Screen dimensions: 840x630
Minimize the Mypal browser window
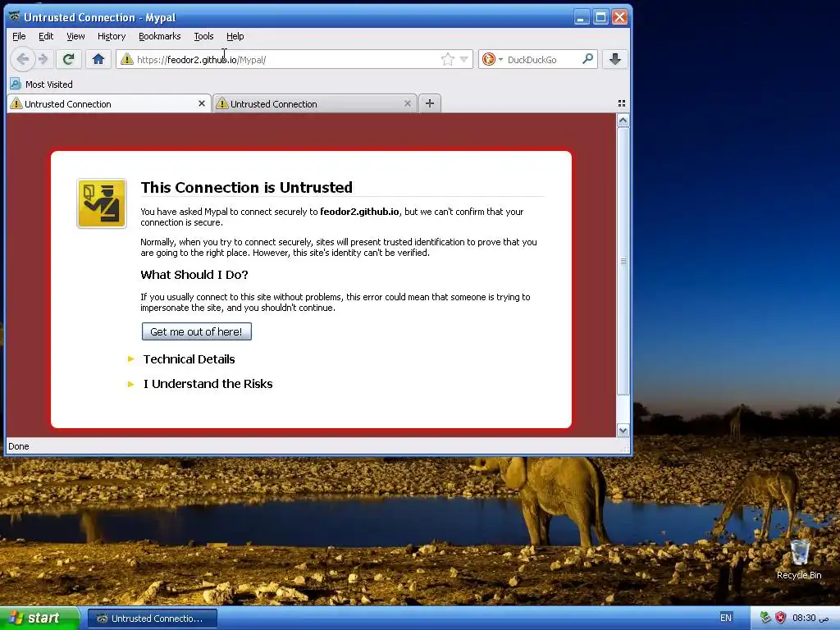tap(582, 17)
